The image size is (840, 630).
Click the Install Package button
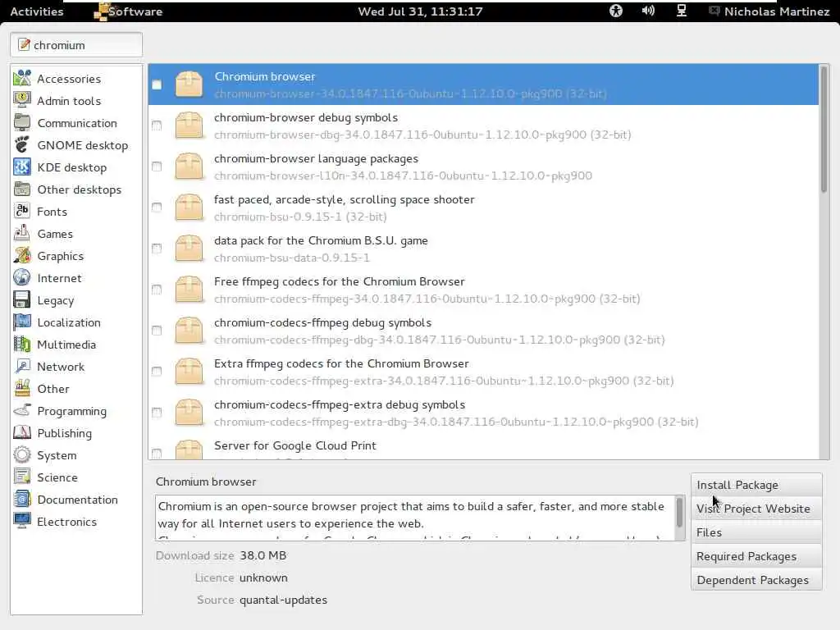point(756,485)
